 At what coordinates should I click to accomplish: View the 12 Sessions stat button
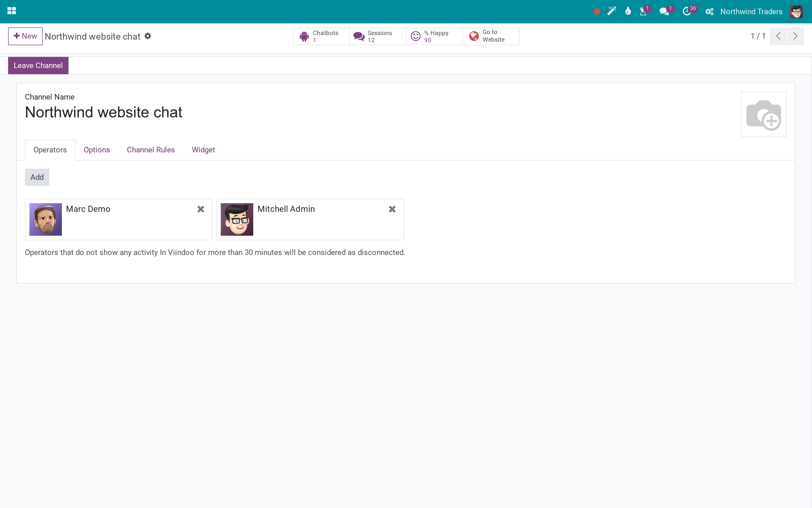point(378,36)
